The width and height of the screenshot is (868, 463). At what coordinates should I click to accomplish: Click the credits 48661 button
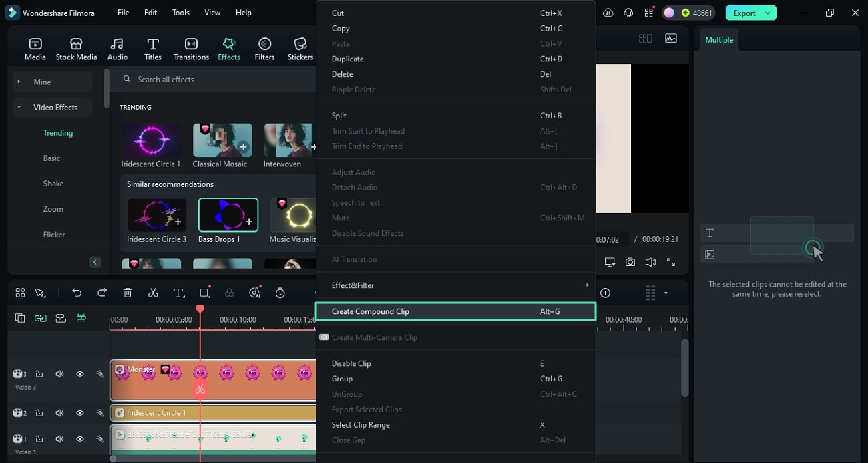tap(688, 13)
